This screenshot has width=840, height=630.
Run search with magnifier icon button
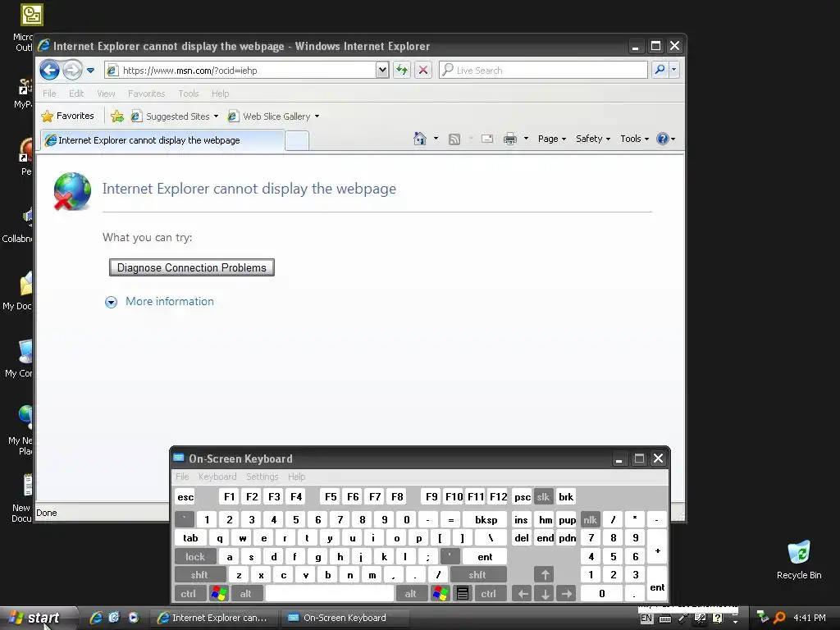point(660,70)
